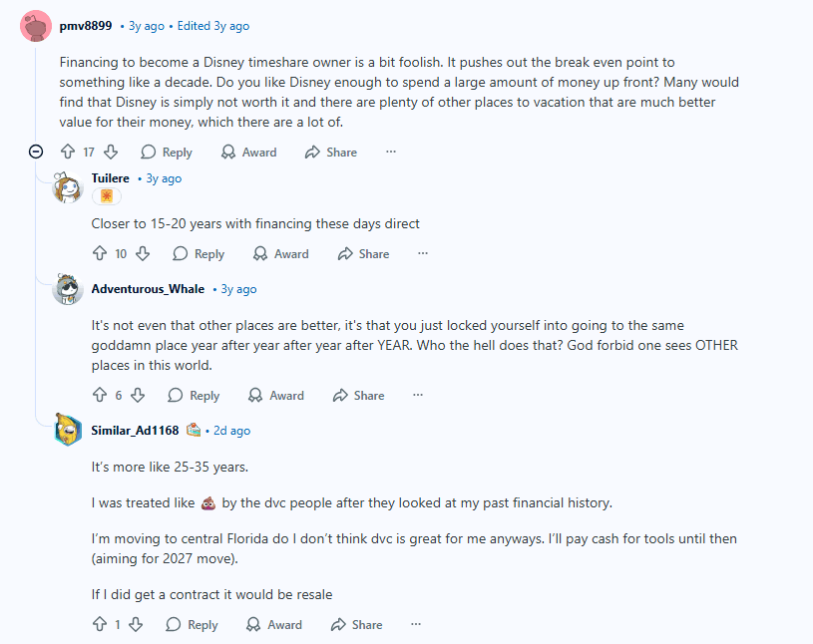813x644 pixels.
Task: Click Adventurous_Whale's avatar image
Action: pyautogui.click(x=68, y=289)
